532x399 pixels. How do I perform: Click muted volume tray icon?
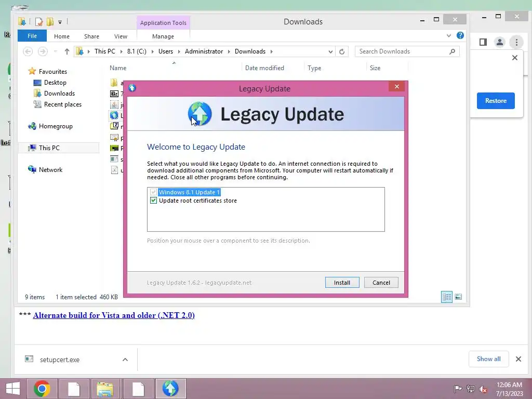pyautogui.click(x=483, y=389)
